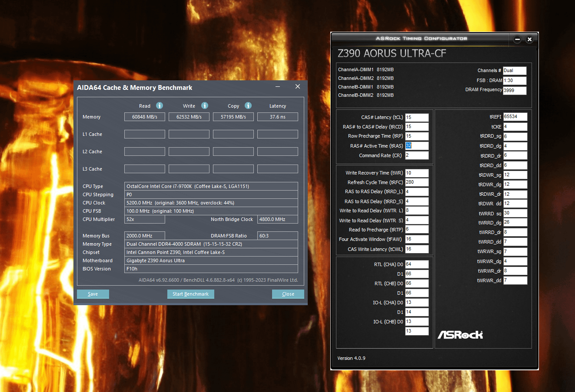Click the tWRRD_sg field showing 30
Screen dimensions: 575x392
coord(515,213)
